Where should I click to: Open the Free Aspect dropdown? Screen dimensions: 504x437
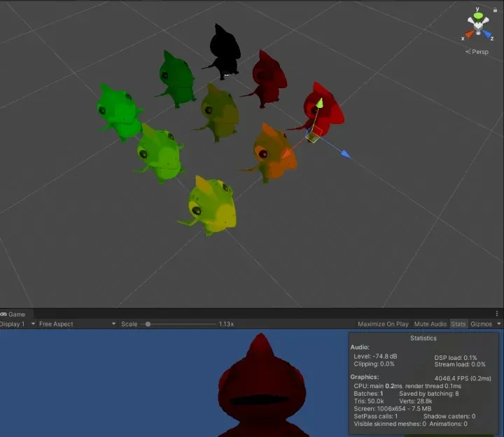77,324
